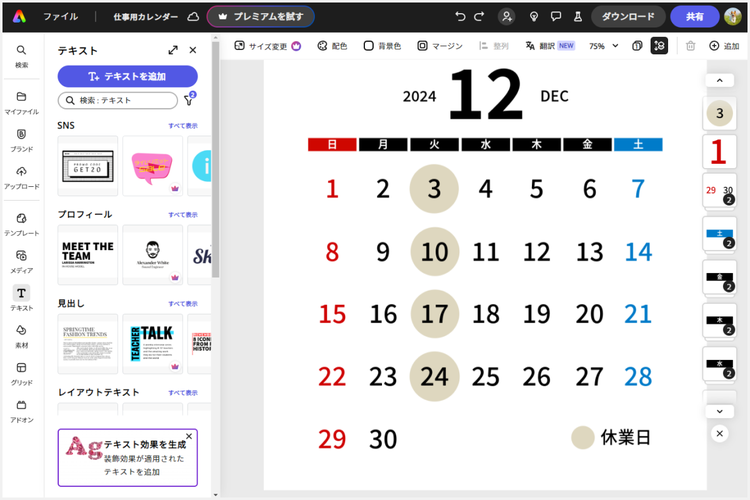The height and width of the screenshot is (500, 750).
Task: Click the 休業日 legend text
Action: tap(625, 437)
